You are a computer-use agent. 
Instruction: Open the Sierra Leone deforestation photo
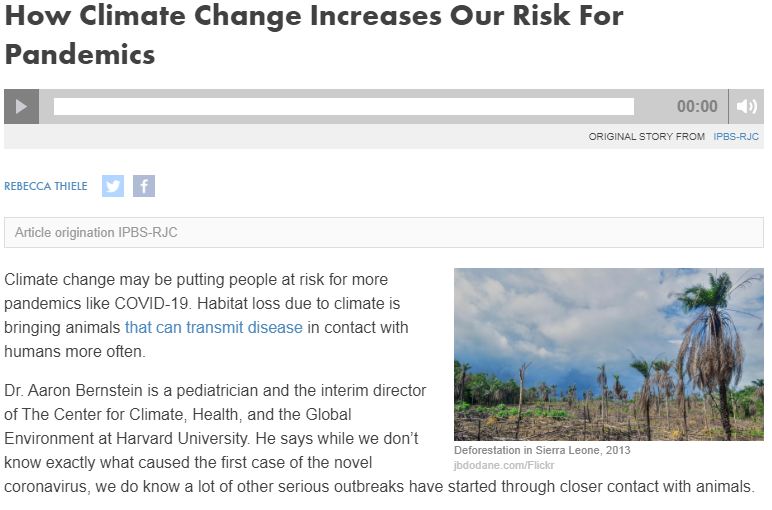(608, 354)
